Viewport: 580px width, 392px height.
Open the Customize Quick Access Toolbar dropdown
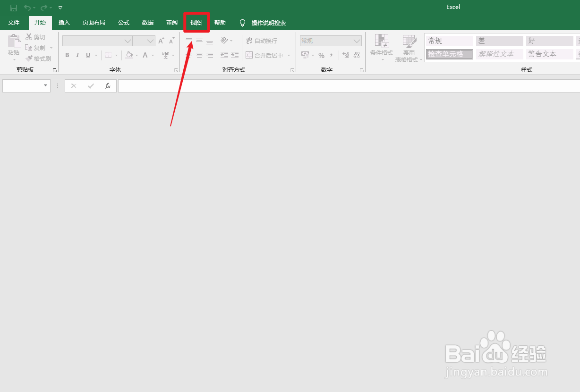(x=60, y=8)
